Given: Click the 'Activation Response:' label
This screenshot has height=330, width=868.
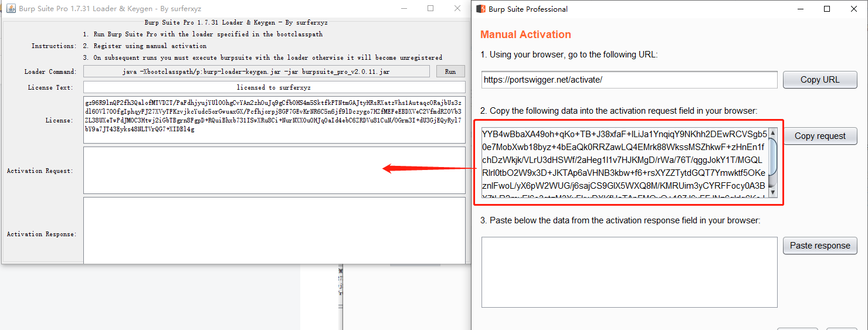Looking at the screenshot, I should (42, 234).
